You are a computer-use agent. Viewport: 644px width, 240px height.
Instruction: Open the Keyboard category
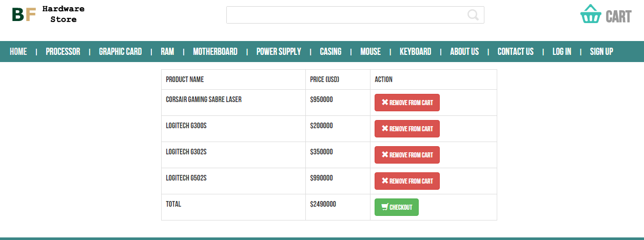[416, 52]
